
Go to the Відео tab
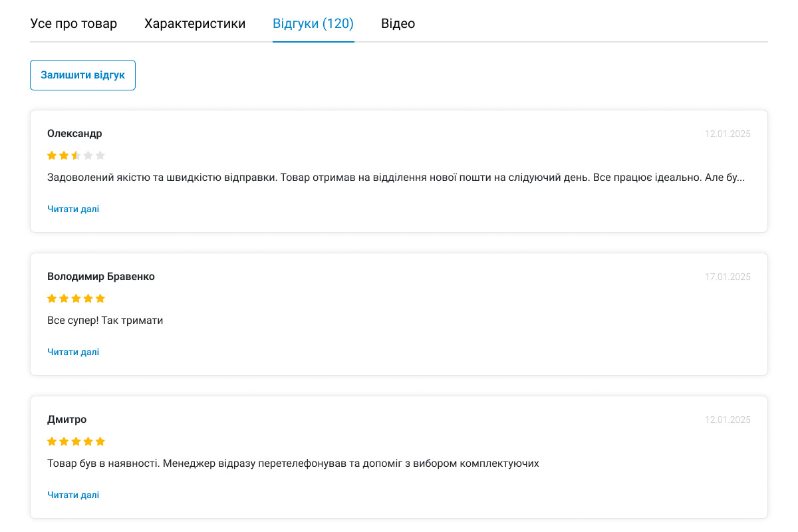click(x=398, y=24)
